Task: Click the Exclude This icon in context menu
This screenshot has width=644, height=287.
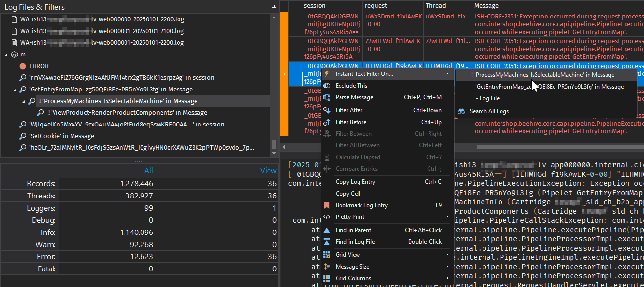Action: (x=327, y=86)
